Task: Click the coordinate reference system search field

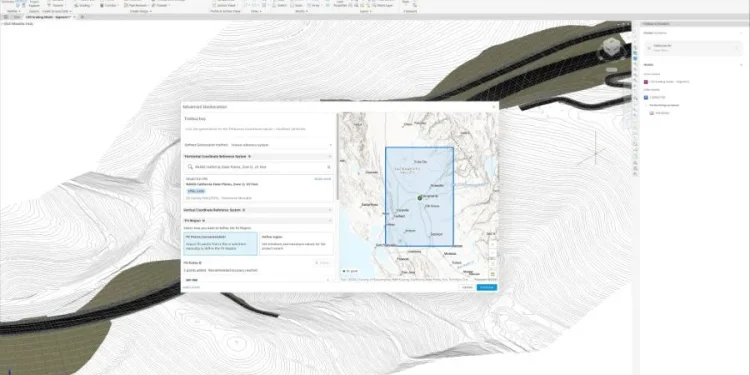Action: coord(259,167)
